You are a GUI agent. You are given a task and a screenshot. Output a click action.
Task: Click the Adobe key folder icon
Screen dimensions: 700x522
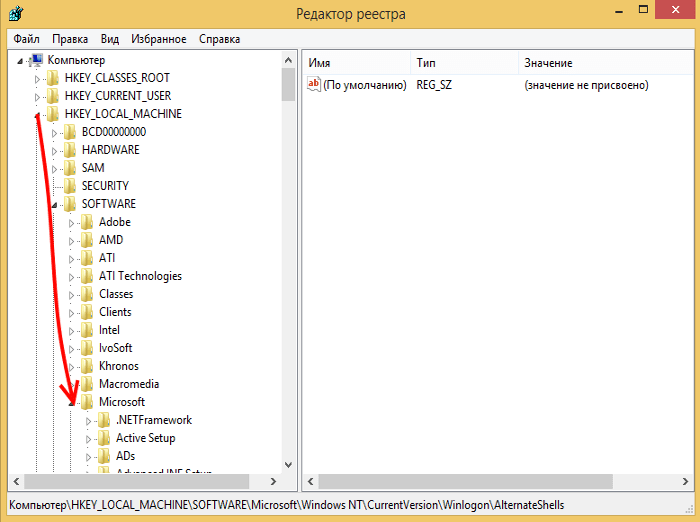point(87,222)
